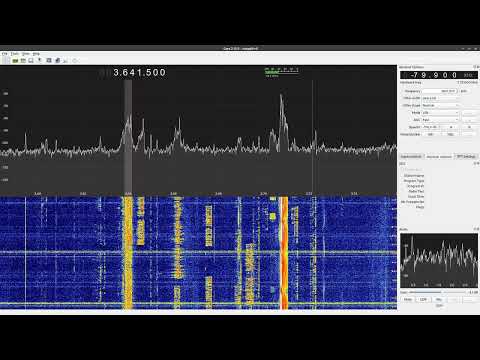
Task: Switch to the Input controls tab
Action: 411,156
